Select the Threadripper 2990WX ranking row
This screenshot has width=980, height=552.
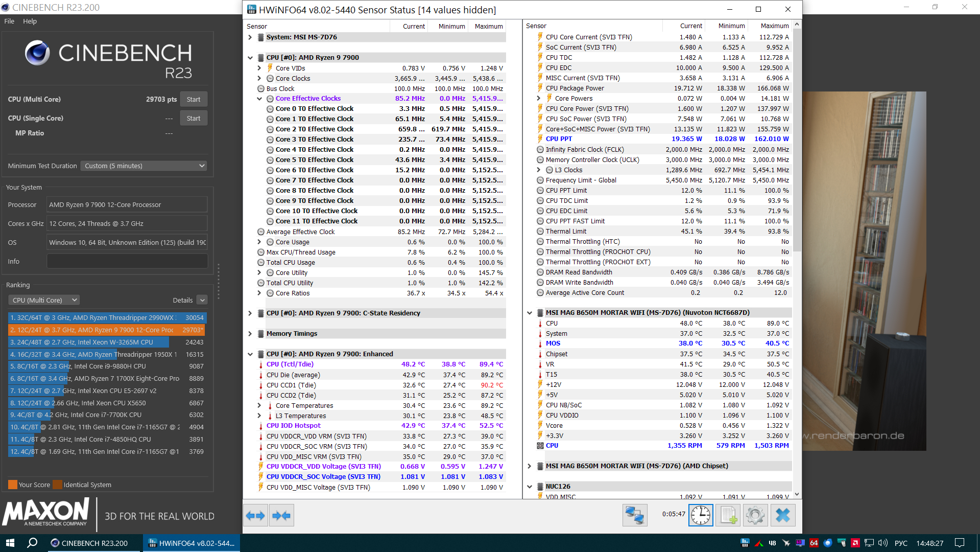pos(107,317)
